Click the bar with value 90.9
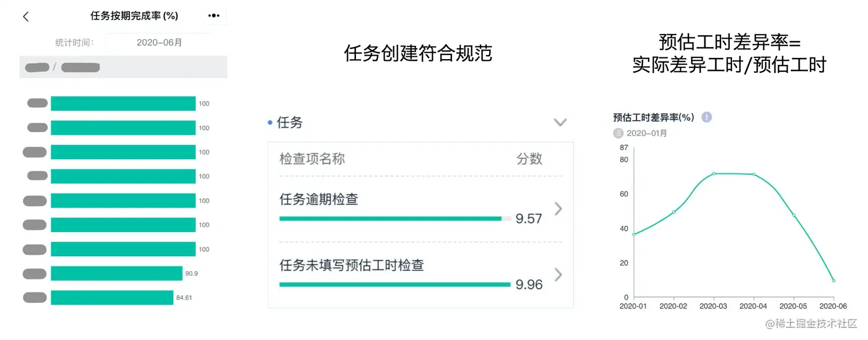 click(x=117, y=273)
